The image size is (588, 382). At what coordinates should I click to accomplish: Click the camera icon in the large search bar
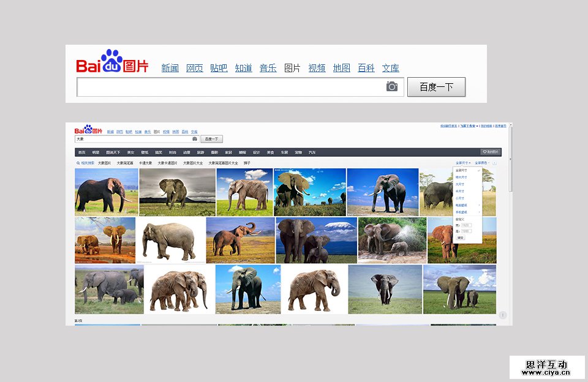point(392,86)
